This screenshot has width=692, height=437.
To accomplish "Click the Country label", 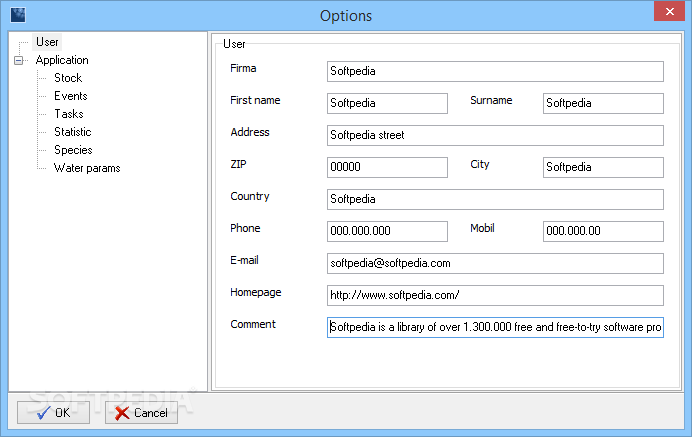I will (x=250, y=196).
